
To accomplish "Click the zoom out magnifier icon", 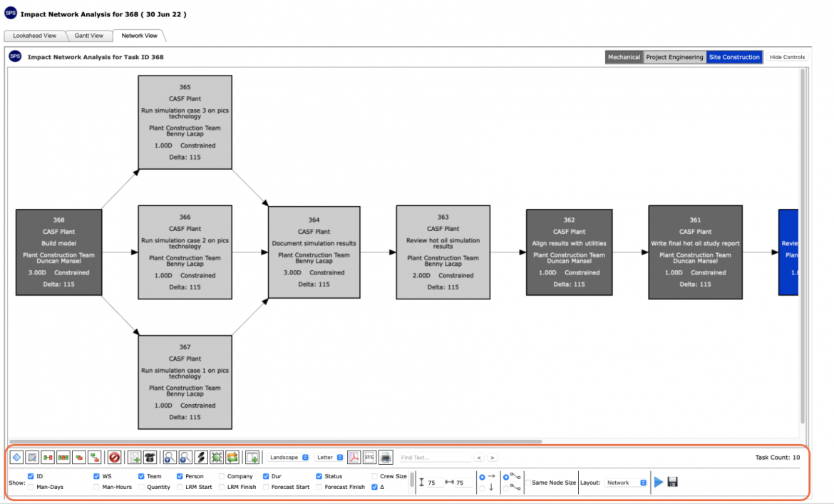I will tap(185, 457).
